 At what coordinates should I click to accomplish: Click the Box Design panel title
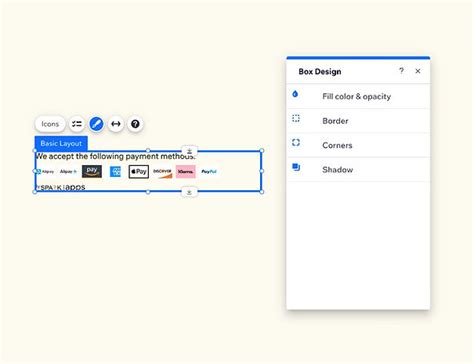(320, 72)
